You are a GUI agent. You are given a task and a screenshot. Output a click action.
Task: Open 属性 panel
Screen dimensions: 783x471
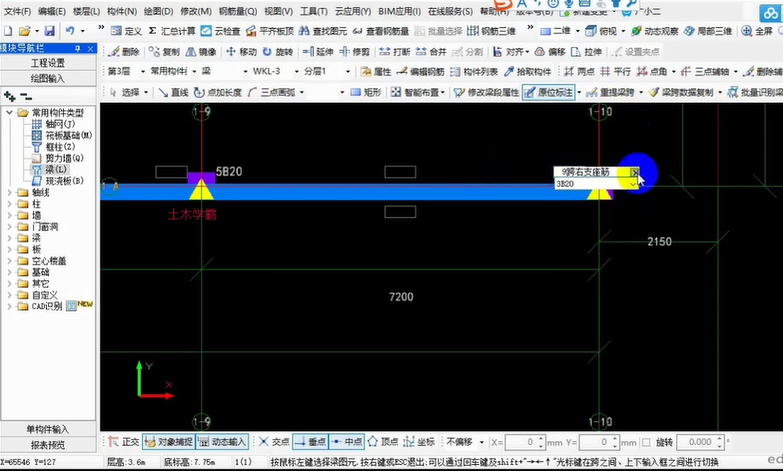pyautogui.click(x=376, y=71)
